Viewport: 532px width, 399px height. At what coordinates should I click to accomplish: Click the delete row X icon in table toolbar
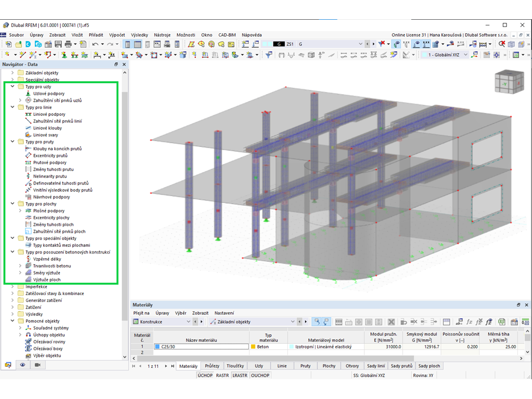click(391, 322)
